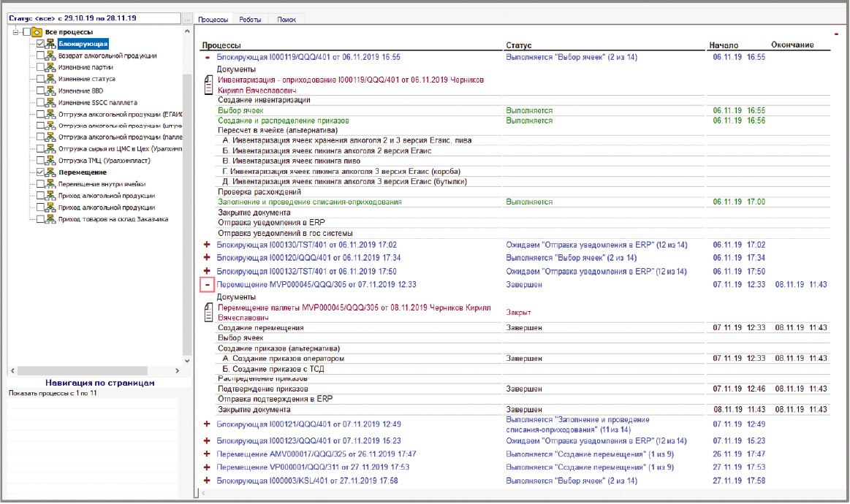Collapse the Все процессы tree root
The image size is (850, 504).
(16, 32)
